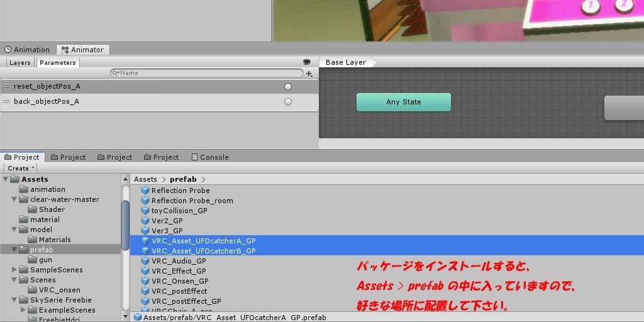Select the VRC_postEffect_GP prefab icon
Image resolution: width=644 pixels, height=322 pixels.
point(145,301)
